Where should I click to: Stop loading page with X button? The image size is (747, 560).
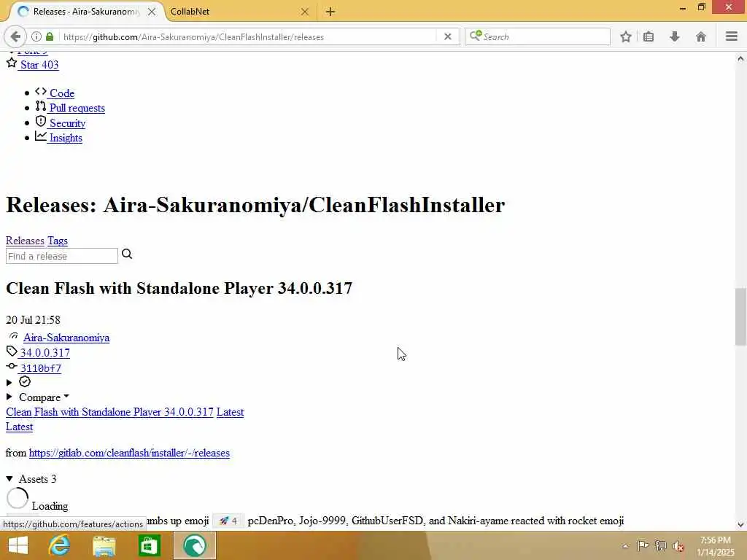tap(447, 36)
